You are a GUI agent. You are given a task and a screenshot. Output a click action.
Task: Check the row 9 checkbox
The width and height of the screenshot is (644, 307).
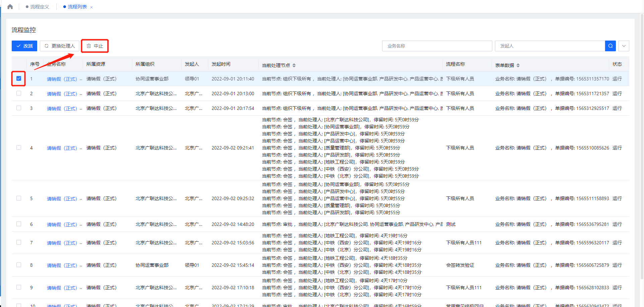pyautogui.click(x=19, y=287)
